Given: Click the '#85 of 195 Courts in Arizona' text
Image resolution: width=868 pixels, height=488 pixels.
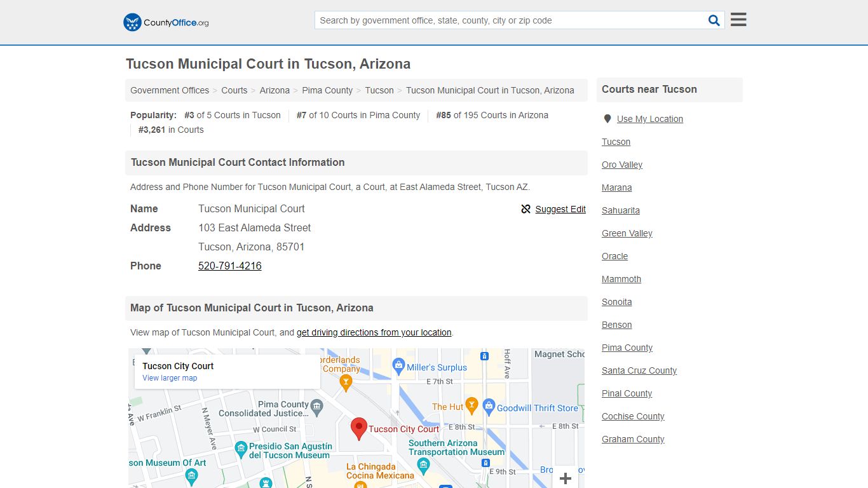Looking at the screenshot, I should click(x=492, y=115).
